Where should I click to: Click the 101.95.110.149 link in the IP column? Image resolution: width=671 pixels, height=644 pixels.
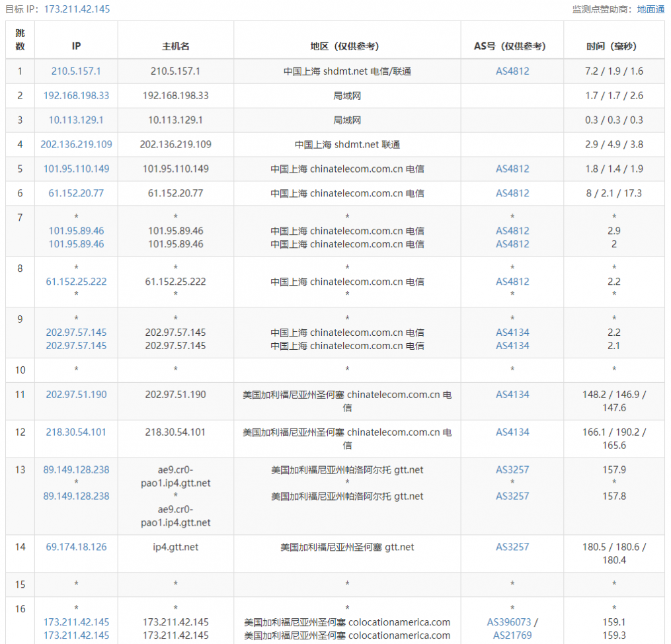click(76, 169)
